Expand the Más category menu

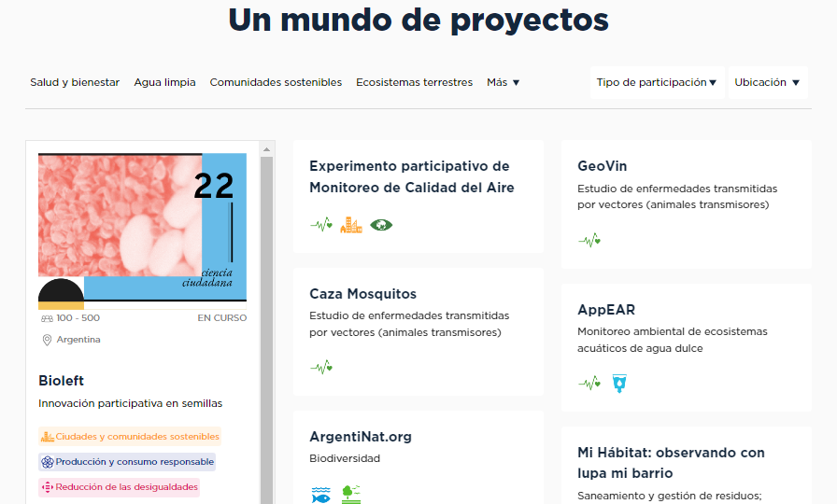point(503,82)
